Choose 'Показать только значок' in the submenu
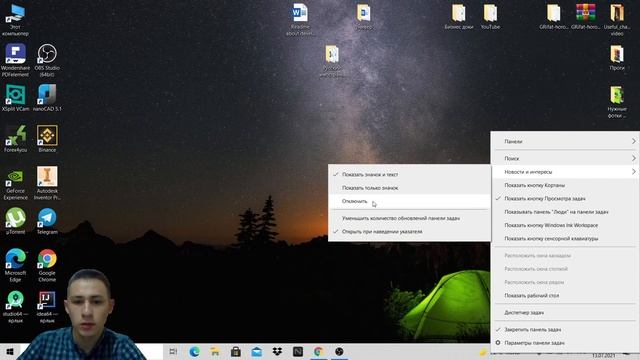The height and width of the screenshot is (360, 640). (x=409, y=188)
